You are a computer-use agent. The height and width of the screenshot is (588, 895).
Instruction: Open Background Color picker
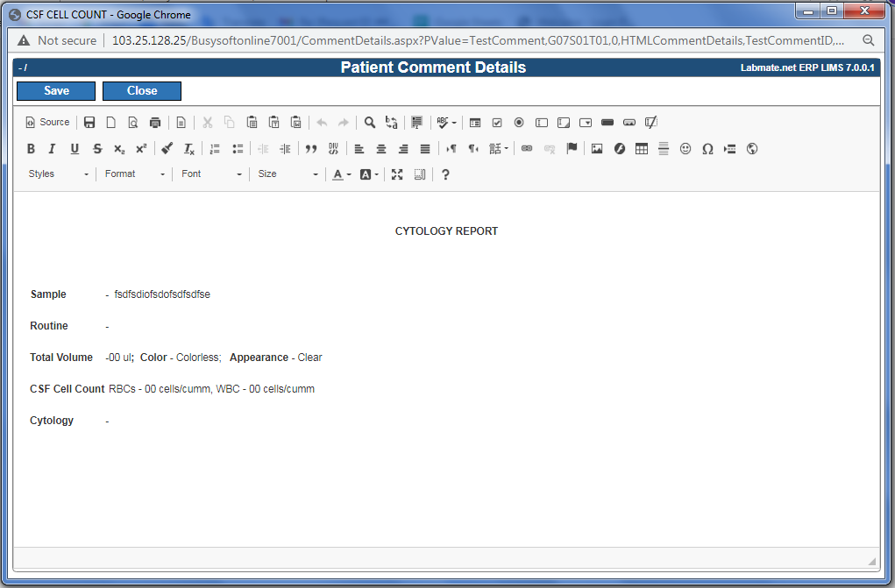tap(369, 174)
